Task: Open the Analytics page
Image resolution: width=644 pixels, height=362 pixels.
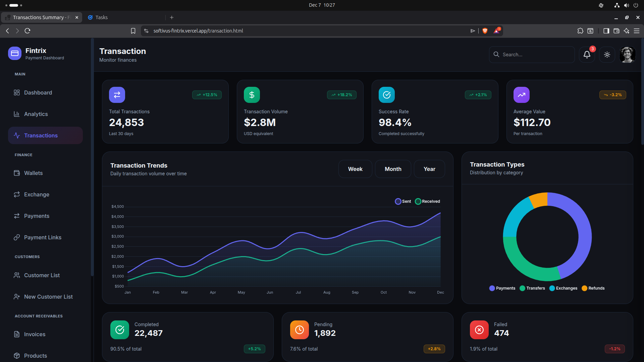Action: click(36, 114)
